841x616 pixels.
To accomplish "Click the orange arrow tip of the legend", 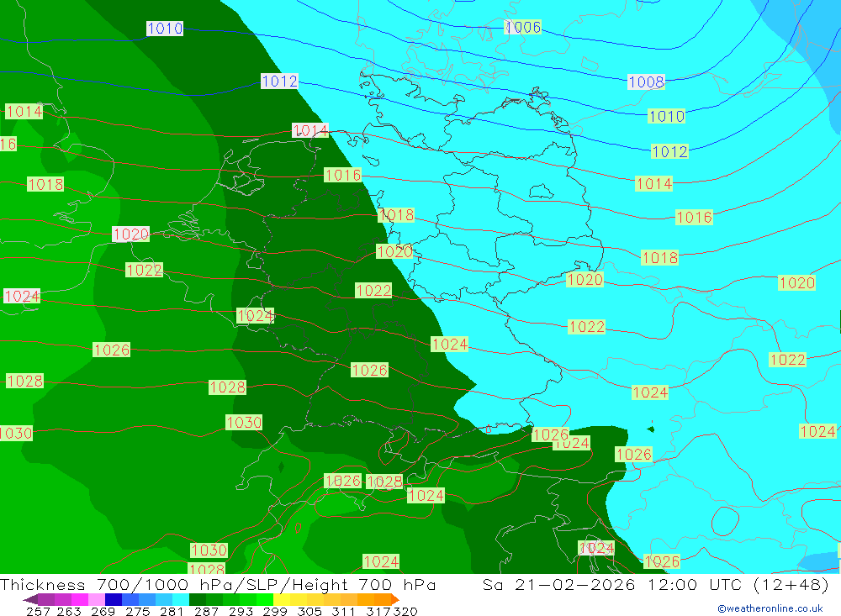I will click(394, 599).
